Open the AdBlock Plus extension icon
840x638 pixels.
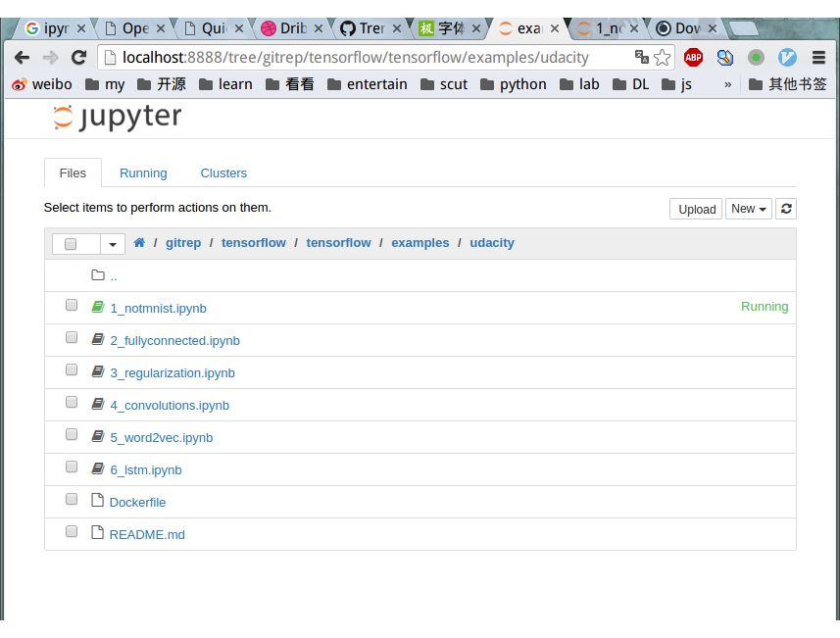click(x=693, y=57)
